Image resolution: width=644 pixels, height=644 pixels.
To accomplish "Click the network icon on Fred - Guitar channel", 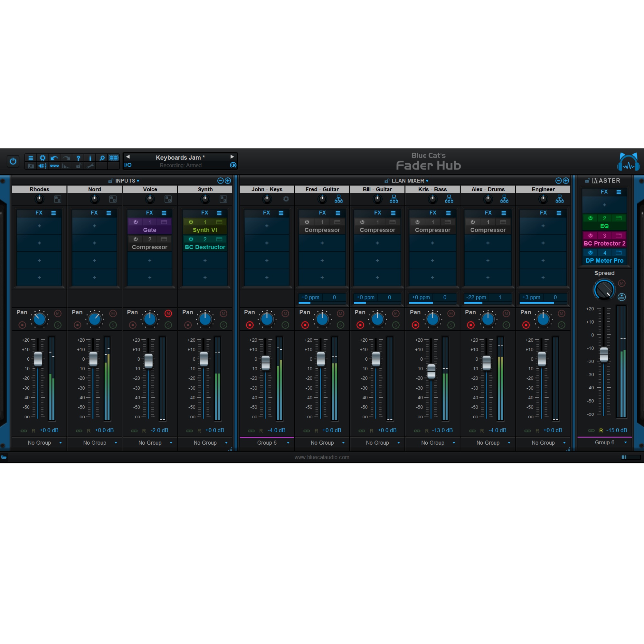I will pyautogui.click(x=339, y=199).
